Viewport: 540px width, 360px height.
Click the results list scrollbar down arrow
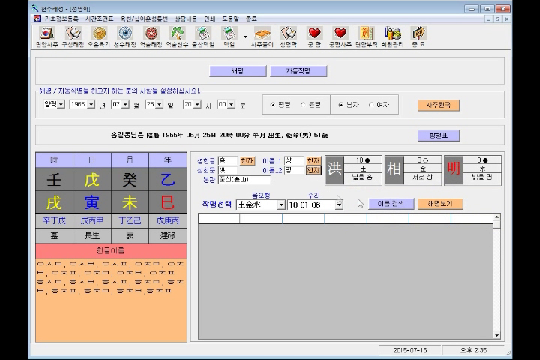496,335
